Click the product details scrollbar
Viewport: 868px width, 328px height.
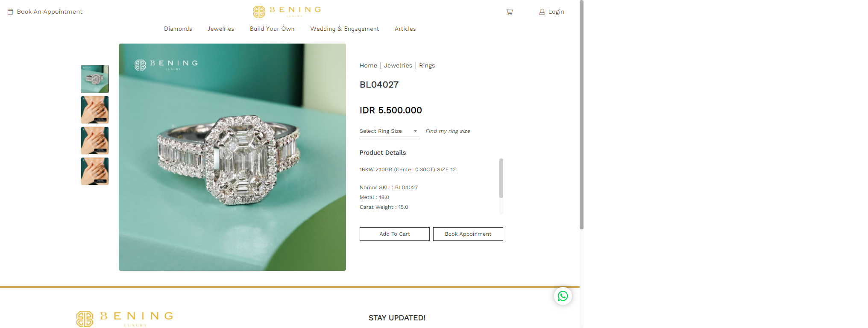pos(501,179)
